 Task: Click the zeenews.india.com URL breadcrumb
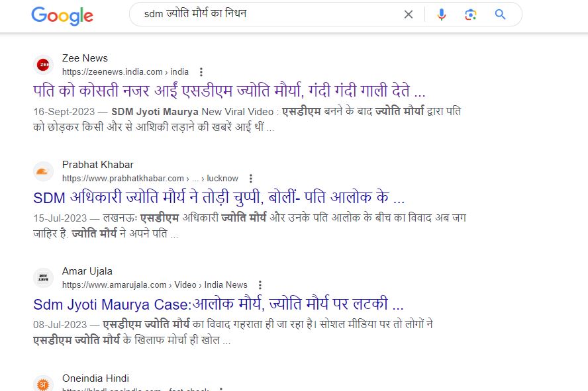point(125,72)
